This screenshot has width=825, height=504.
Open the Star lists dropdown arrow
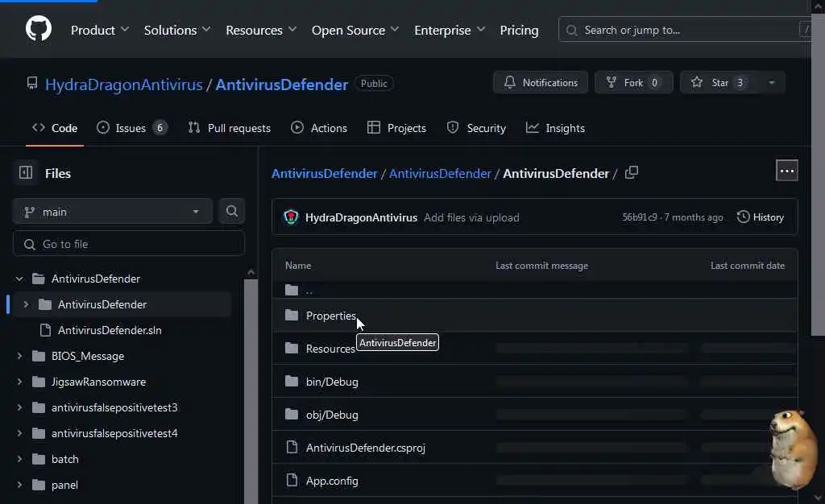772,82
